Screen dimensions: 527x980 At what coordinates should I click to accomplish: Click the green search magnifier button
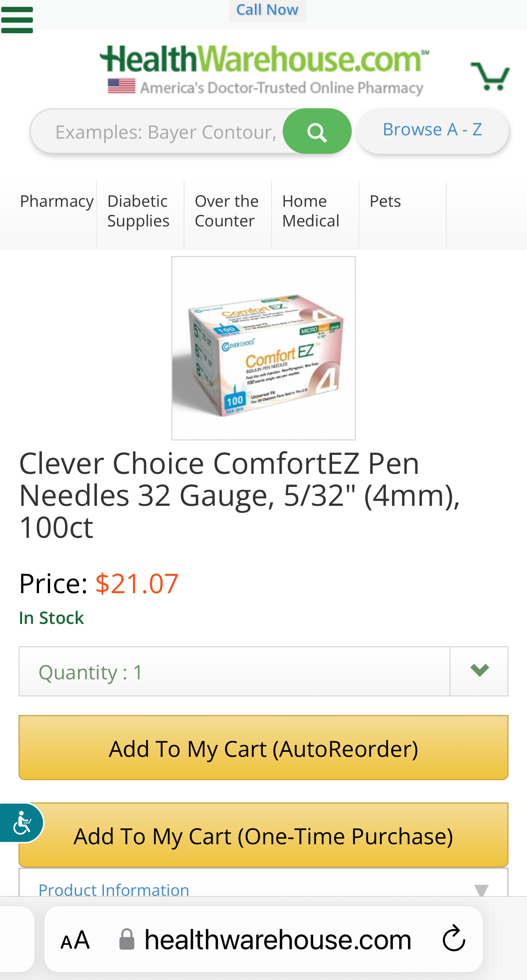317,132
